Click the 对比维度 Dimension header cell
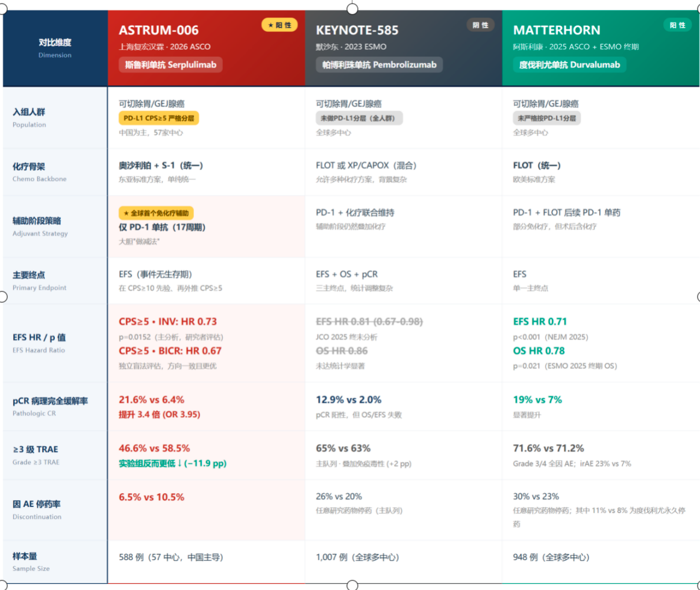The width and height of the screenshot is (700, 590). coord(55,48)
